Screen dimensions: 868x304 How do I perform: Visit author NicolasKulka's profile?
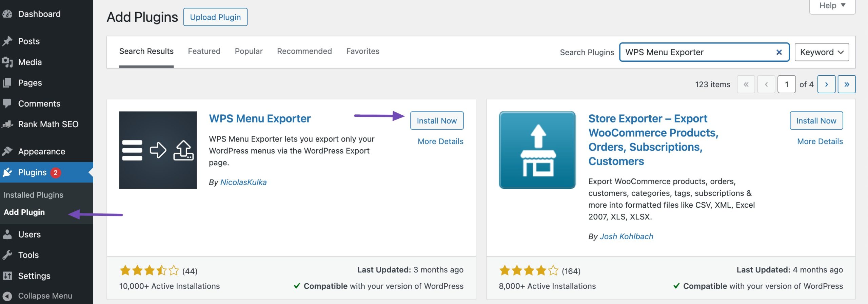click(243, 182)
